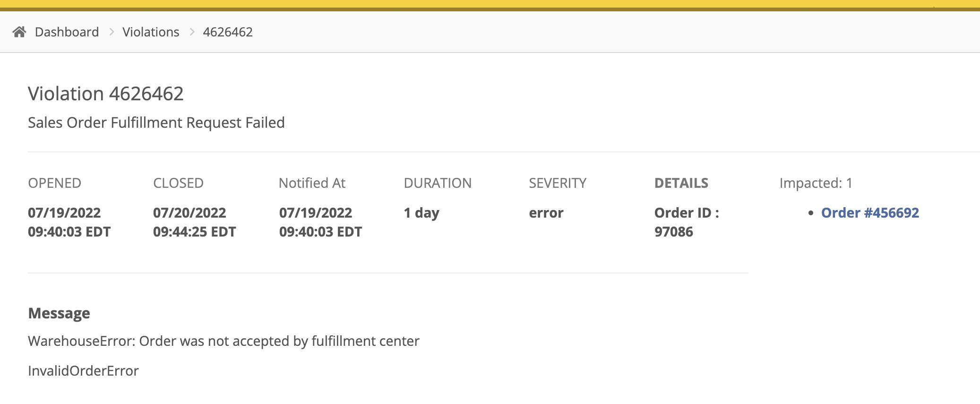Click the CLOSED column label
Image resolution: width=980 pixels, height=404 pixels.
(178, 183)
